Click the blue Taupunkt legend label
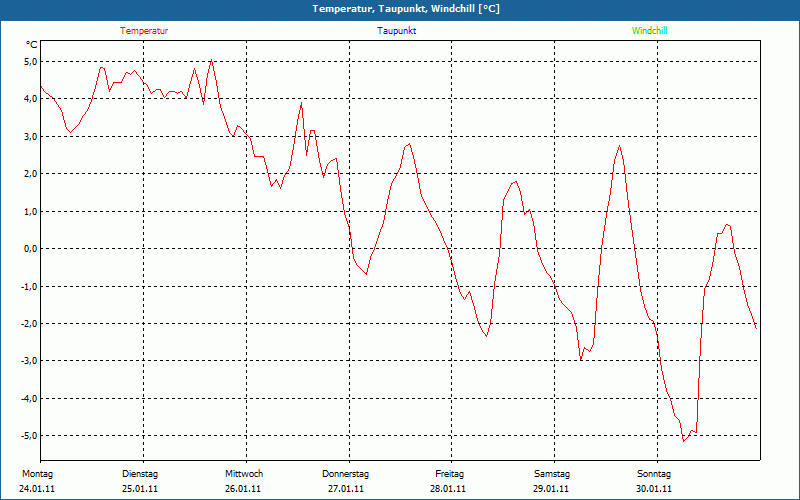Screen dimensions: 800x500 tap(396, 31)
